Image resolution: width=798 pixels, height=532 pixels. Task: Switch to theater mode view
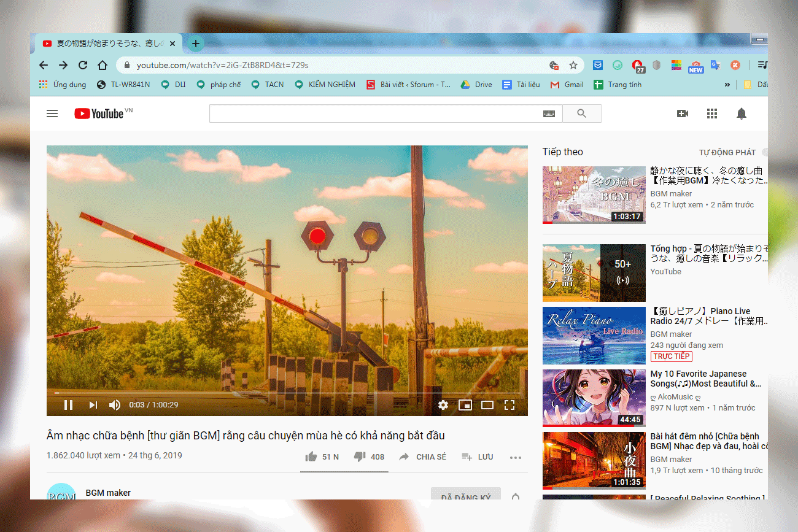(487, 405)
